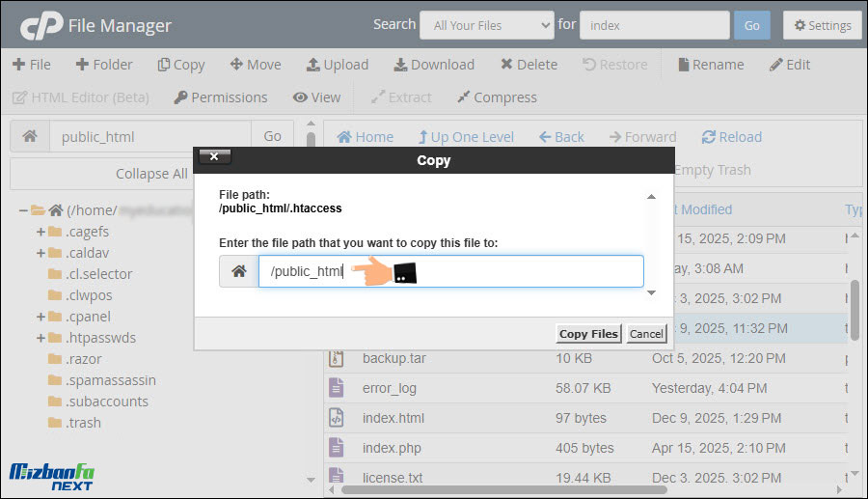
Task: Expand the .cpanel folder tree node
Action: [41, 317]
